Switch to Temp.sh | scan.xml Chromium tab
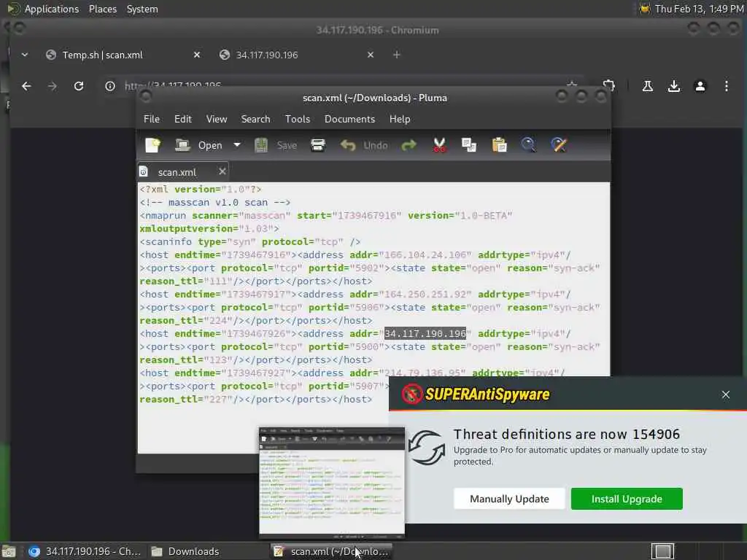Image resolution: width=747 pixels, height=560 pixels. point(102,55)
